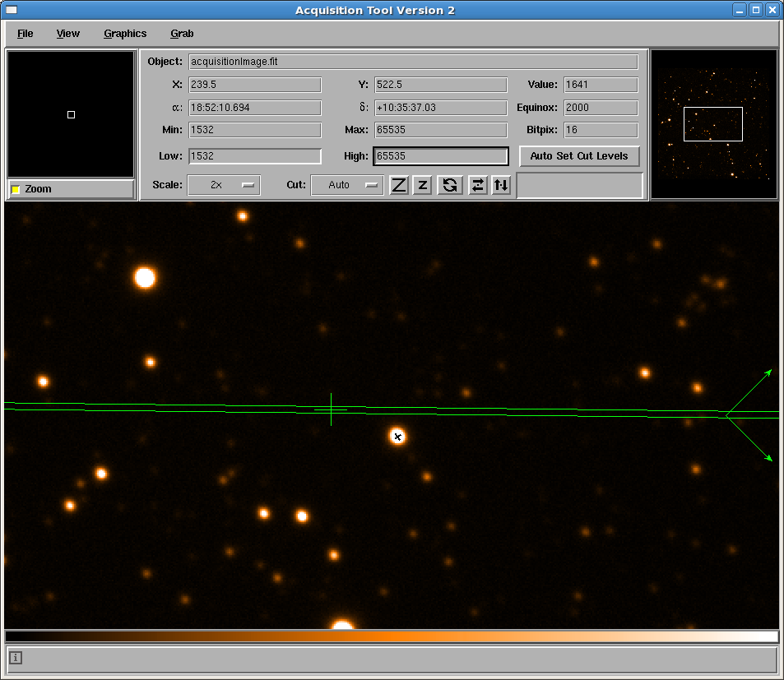Click the black X marker on the star
This screenshot has height=680, width=784.
(397, 437)
